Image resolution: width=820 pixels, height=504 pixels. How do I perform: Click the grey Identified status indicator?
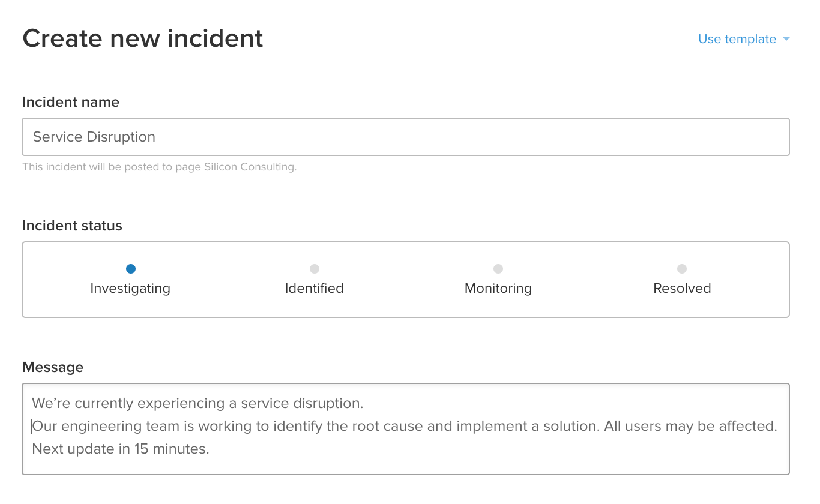(x=315, y=269)
